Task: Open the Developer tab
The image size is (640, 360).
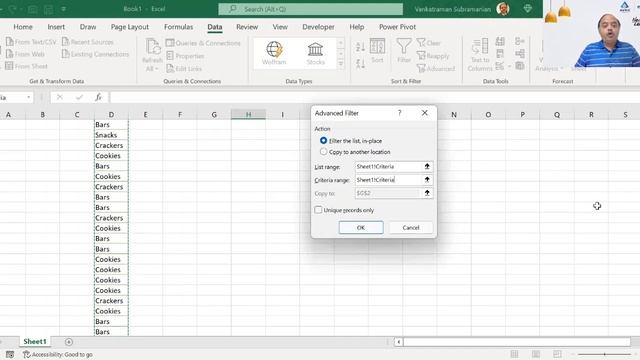Action: [x=318, y=27]
